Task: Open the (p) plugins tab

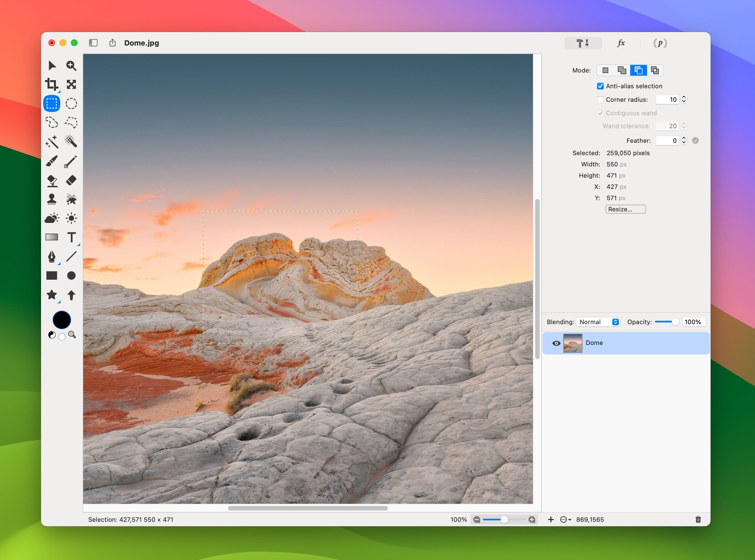Action: (660, 43)
